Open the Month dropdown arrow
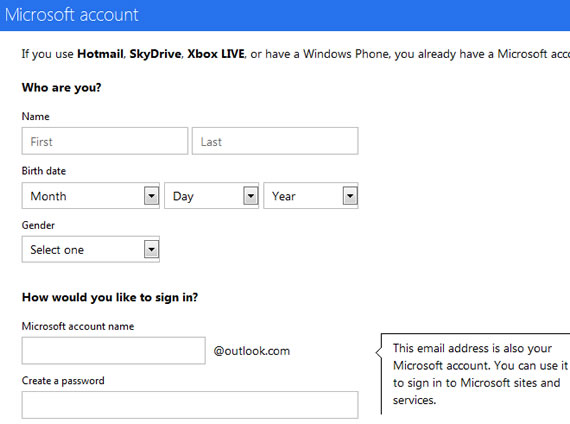Viewport: 570px width, 424px height. click(151, 196)
